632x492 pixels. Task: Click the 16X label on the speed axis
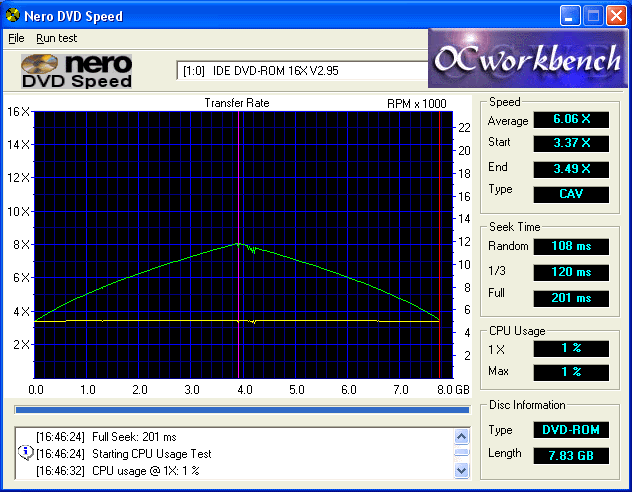[x=19, y=112]
